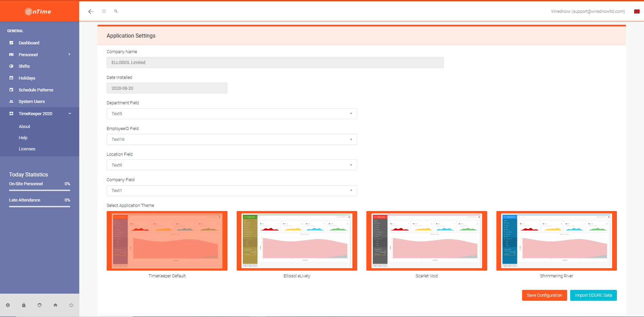Click the Schedule Patterns calendar icon
644x317 pixels.
pos(11,90)
